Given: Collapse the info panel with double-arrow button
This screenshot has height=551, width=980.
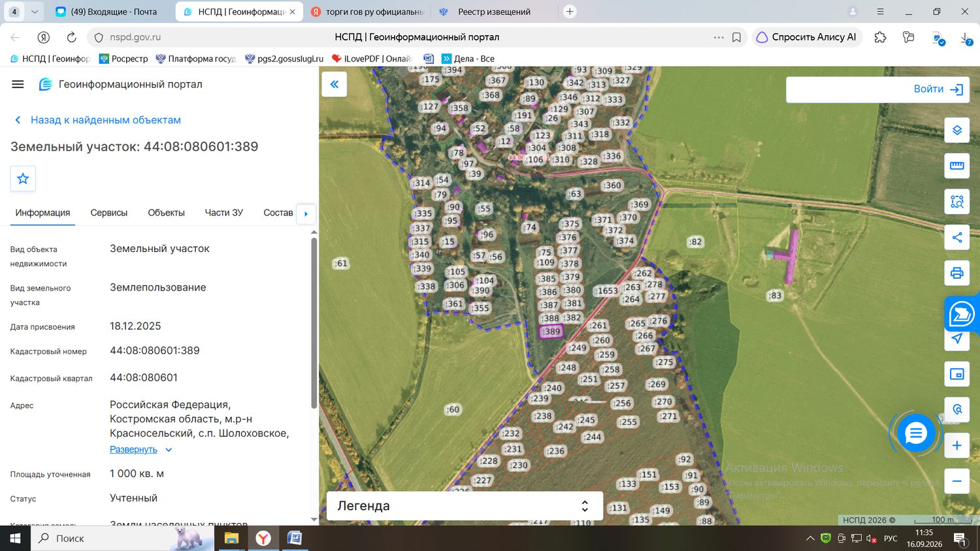Looking at the screenshot, I should tap(335, 84).
